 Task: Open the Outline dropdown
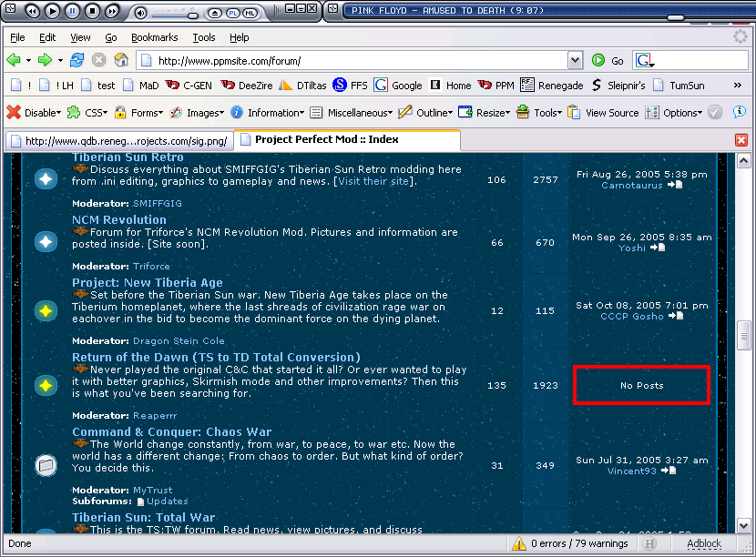[425, 113]
